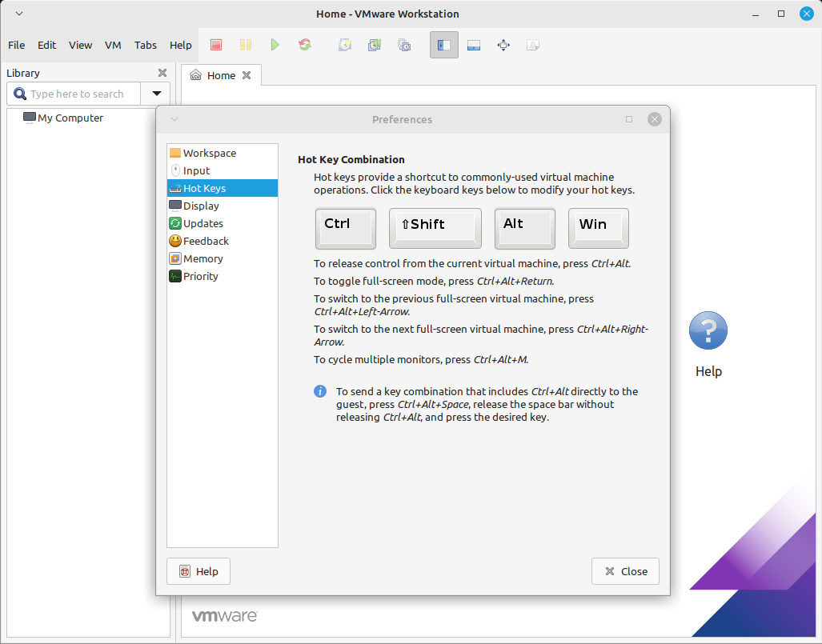Click the blue Help question mark icon
The image size is (822, 644).
[708, 330]
